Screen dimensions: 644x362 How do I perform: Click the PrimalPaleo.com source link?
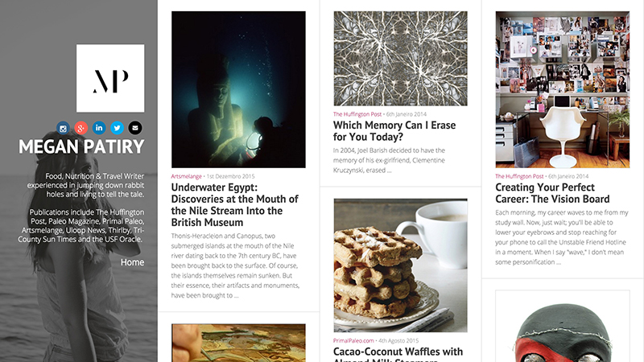click(x=353, y=340)
